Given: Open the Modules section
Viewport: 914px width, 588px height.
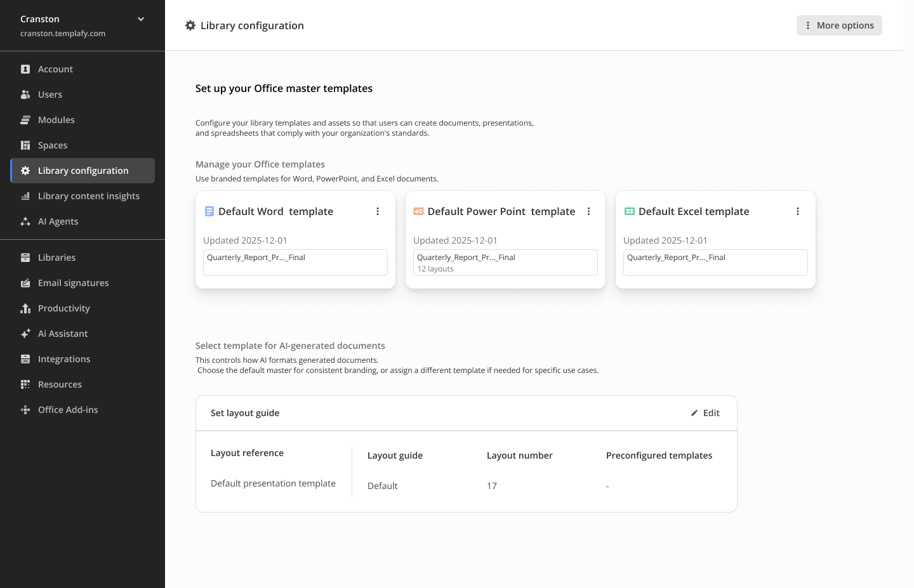Looking at the screenshot, I should [83, 120].
